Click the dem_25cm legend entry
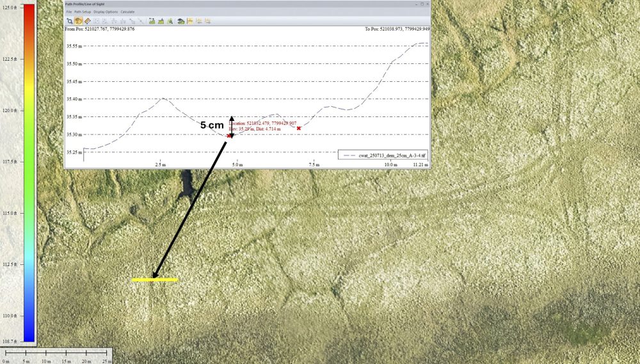The height and width of the screenshot is (364, 640). (383, 155)
